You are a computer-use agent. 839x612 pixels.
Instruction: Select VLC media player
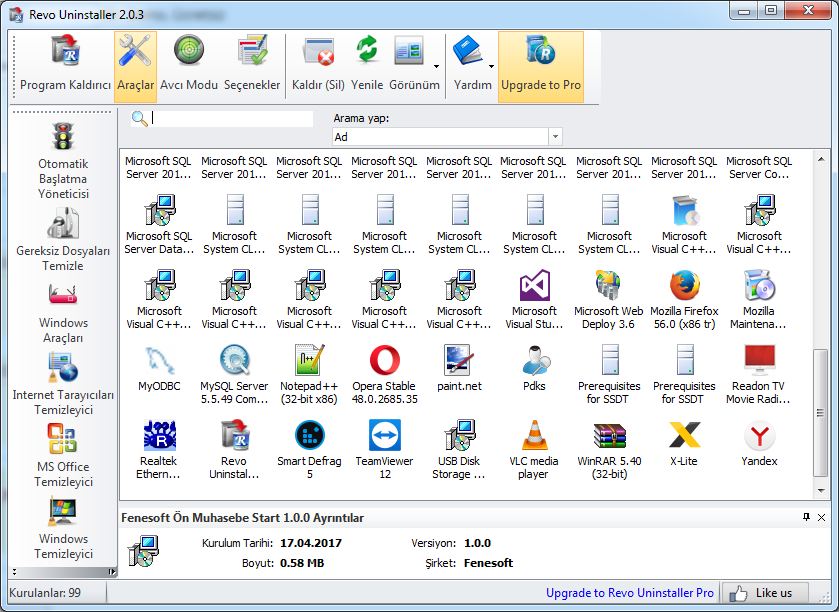tap(534, 449)
